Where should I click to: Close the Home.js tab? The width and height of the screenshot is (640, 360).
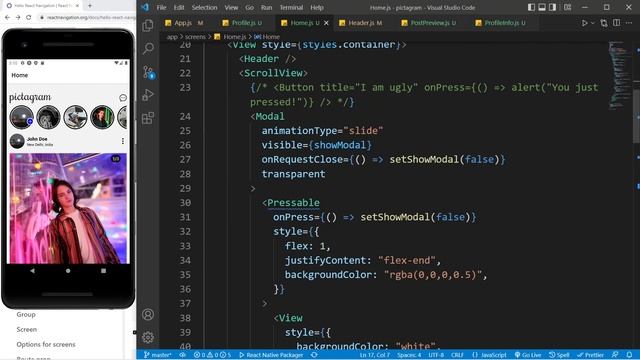pos(326,23)
